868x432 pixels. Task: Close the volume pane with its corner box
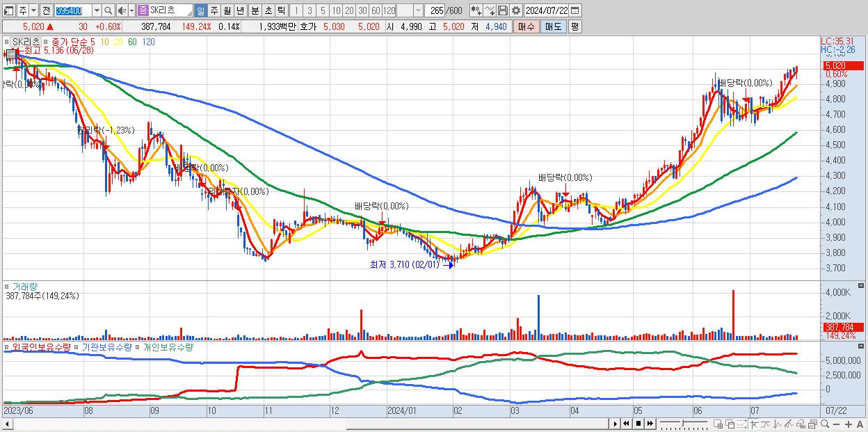coord(862,285)
